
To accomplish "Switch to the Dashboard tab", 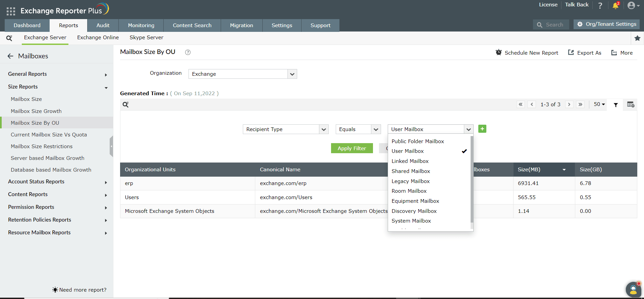I will coord(27,25).
